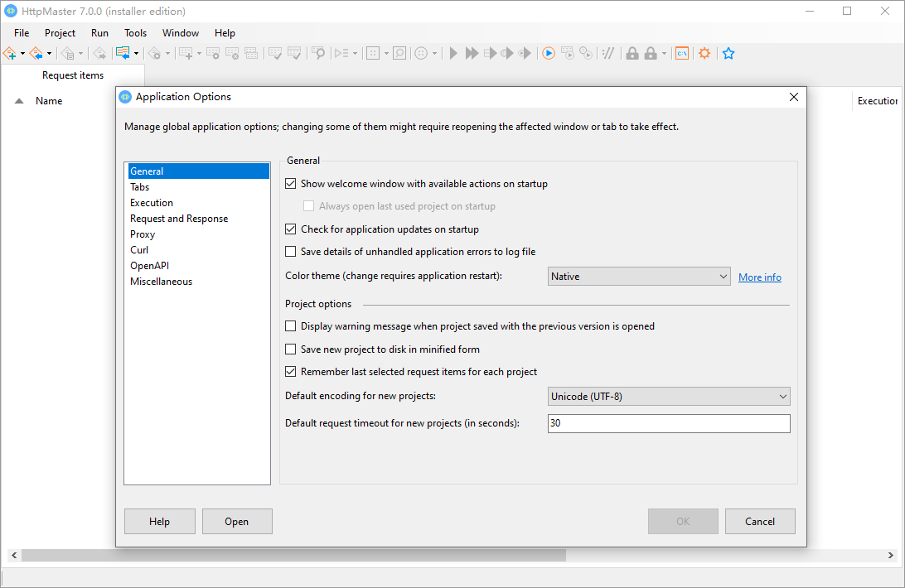Click the grayed OK button
The width and height of the screenshot is (905, 588).
point(684,522)
